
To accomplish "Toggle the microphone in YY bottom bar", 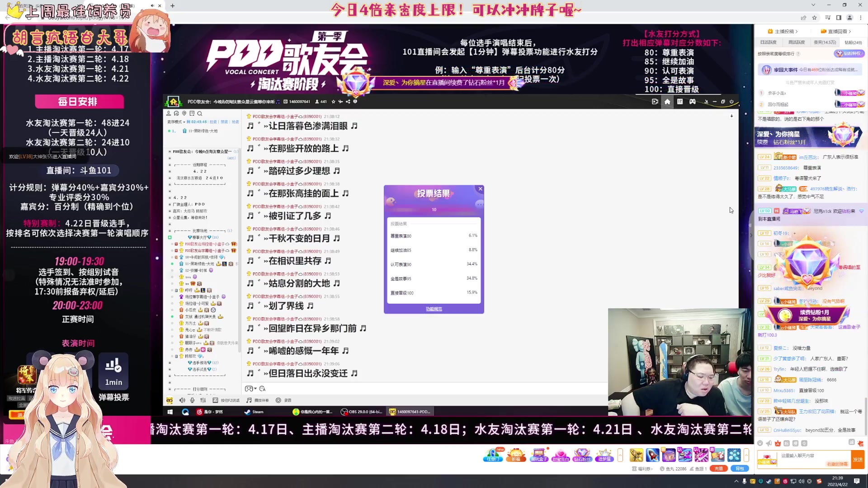I will click(193, 400).
